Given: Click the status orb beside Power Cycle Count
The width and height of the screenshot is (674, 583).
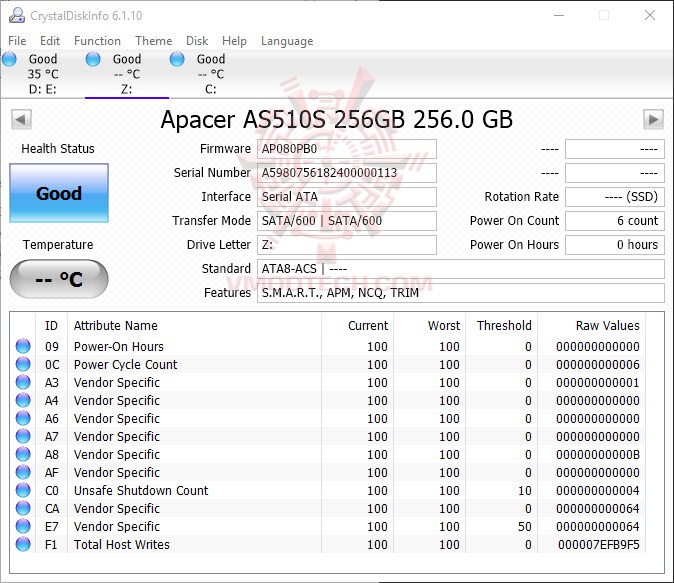Looking at the screenshot, I should [23, 365].
